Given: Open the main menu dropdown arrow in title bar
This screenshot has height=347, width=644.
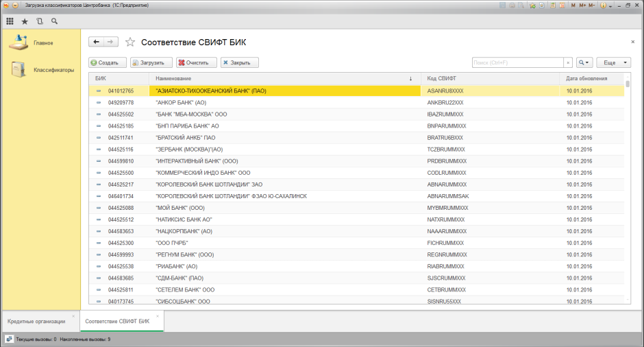Looking at the screenshot, I should tap(15, 5).
